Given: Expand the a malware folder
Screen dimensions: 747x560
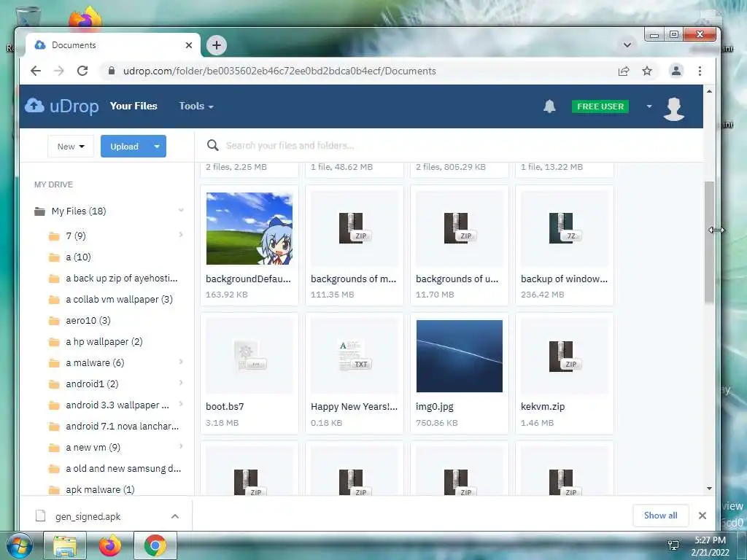Looking at the screenshot, I should coord(181,362).
